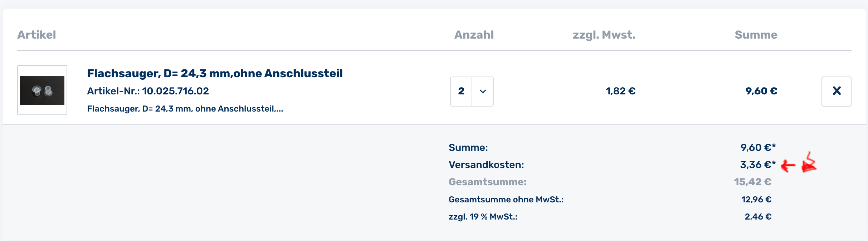Screen dimensions: 868x241
Task: Click the Summe column header
Action: click(x=756, y=35)
